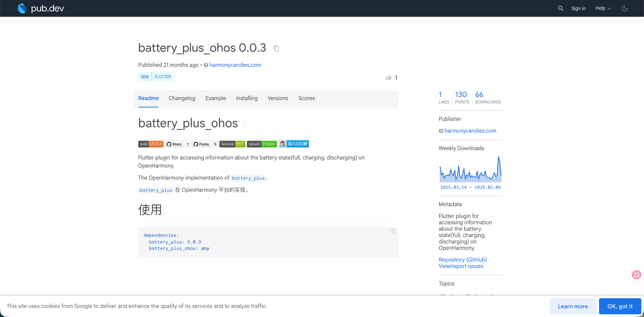Like package with thumbs-up icon
The width and height of the screenshot is (644, 317).
click(x=389, y=78)
